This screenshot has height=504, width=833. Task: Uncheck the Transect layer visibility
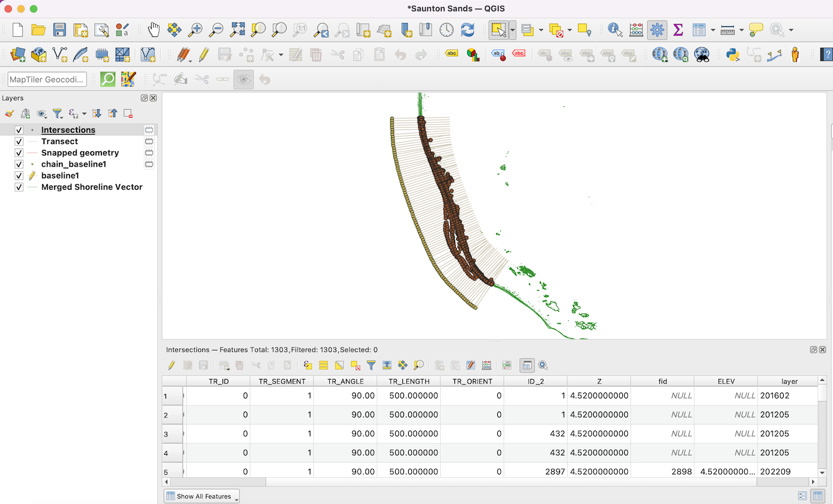[19, 142]
